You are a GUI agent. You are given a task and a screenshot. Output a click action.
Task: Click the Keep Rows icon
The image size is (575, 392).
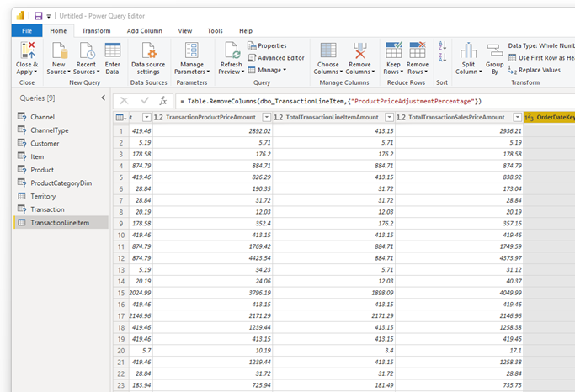(394, 50)
